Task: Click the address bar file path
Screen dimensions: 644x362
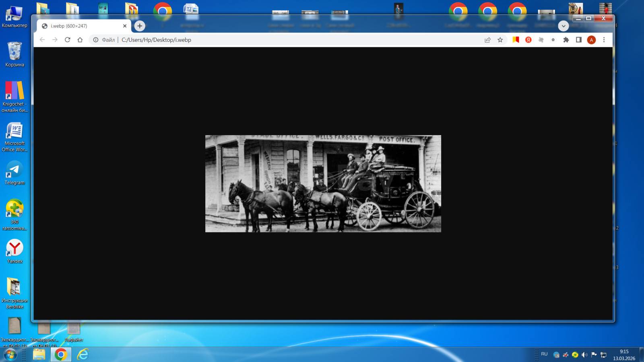Action: 156,40
